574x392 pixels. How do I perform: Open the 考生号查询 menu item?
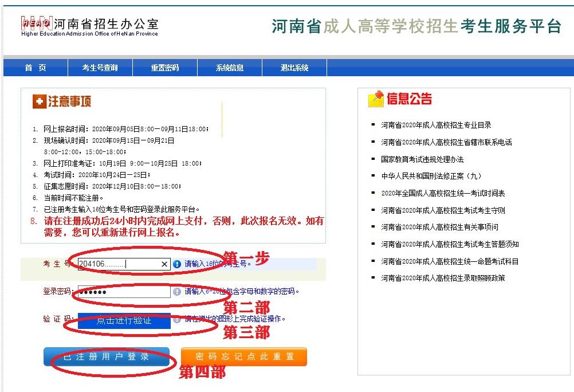click(x=100, y=68)
